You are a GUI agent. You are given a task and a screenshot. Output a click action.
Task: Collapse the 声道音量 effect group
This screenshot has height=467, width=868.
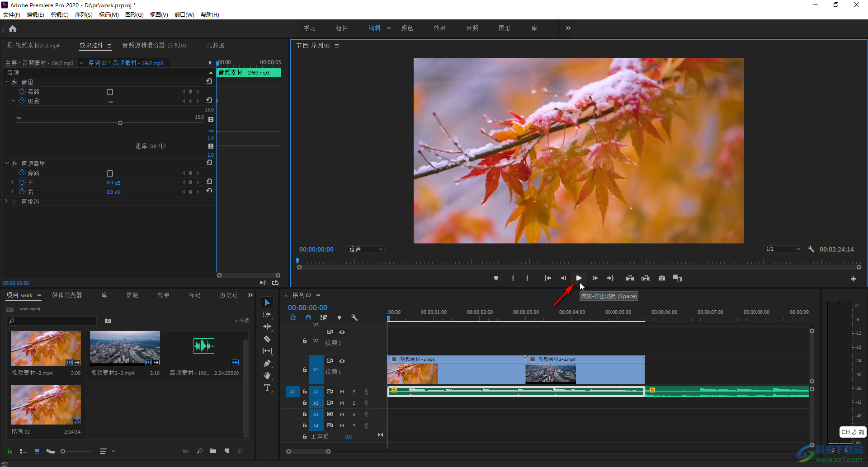click(x=7, y=163)
